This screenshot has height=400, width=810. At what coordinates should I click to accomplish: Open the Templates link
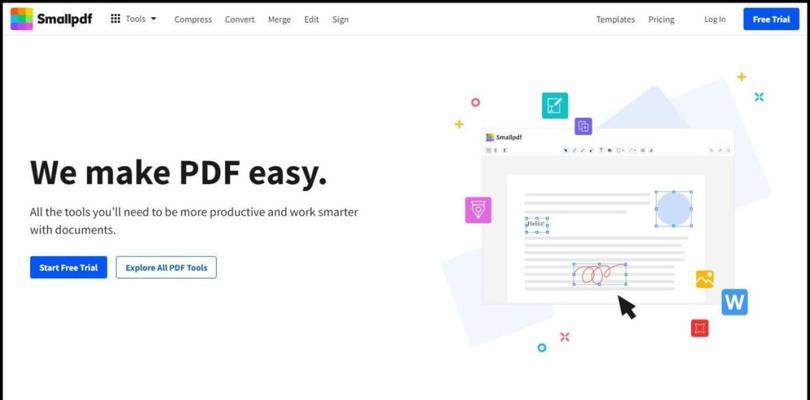(x=615, y=19)
